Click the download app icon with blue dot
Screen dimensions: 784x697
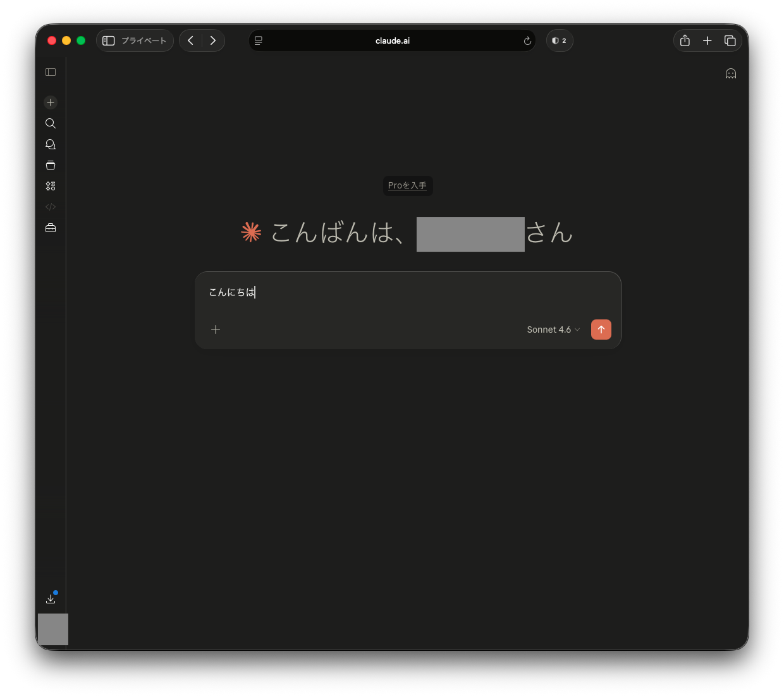point(51,598)
